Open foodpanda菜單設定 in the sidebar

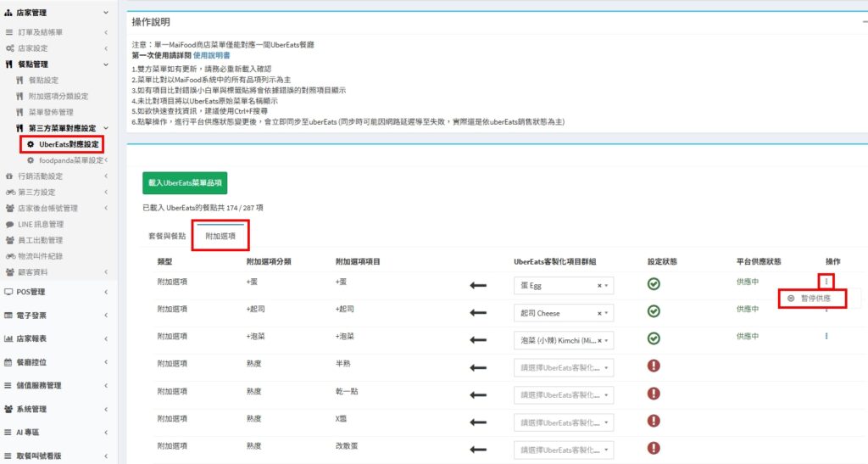pos(70,160)
